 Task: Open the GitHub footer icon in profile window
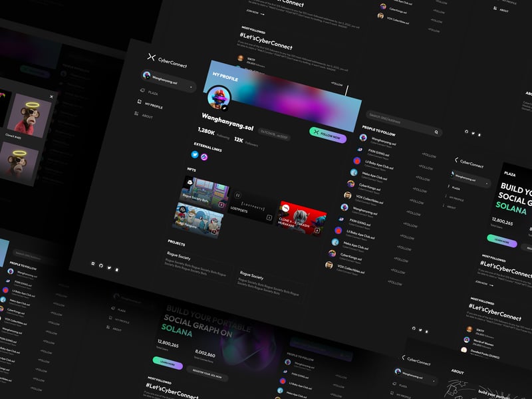point(101,265)
